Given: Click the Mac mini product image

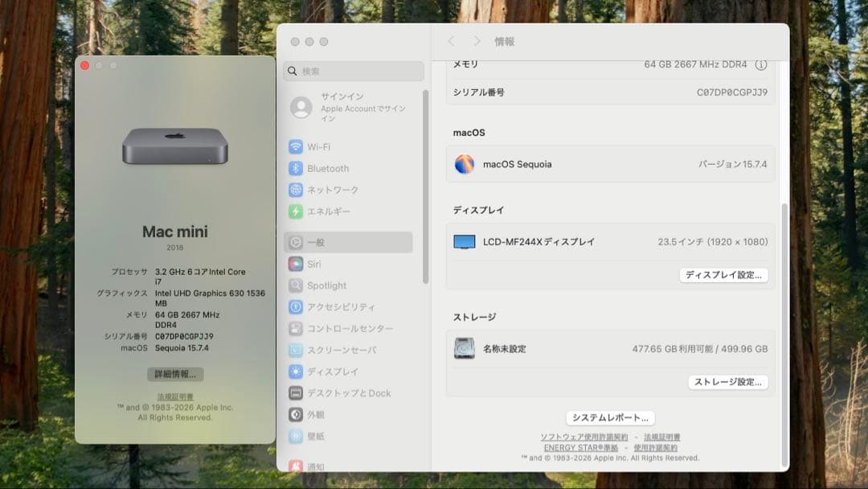Looking at the screenshot, I should point(175,146).
